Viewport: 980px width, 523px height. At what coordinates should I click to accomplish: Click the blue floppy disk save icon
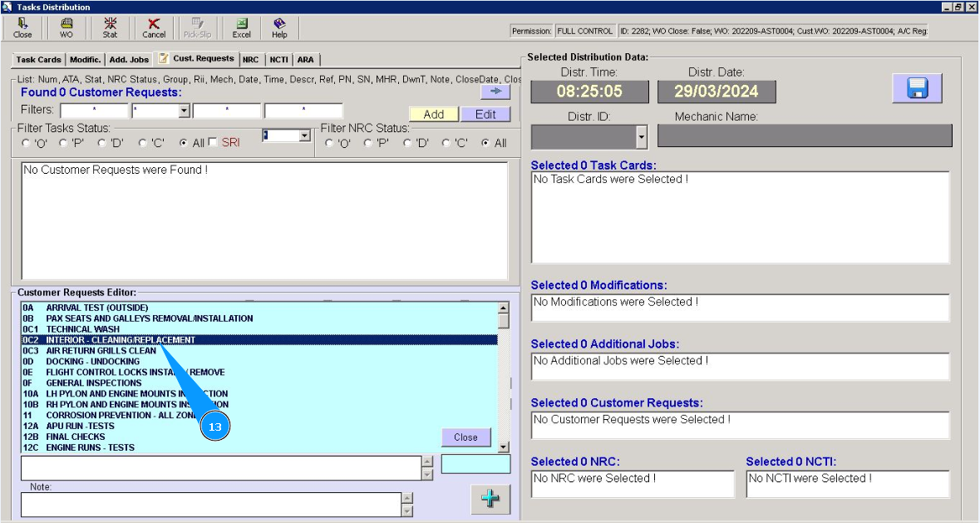(x=917, y=87)
